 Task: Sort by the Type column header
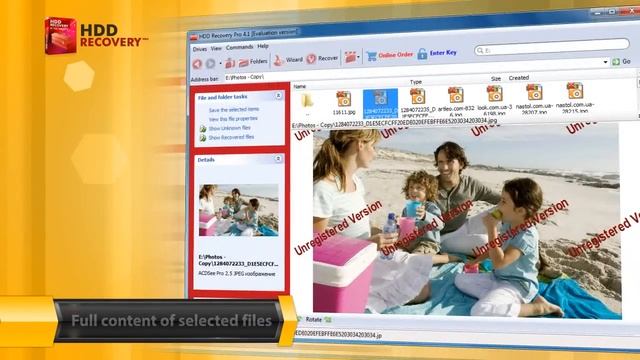(416, 82)
